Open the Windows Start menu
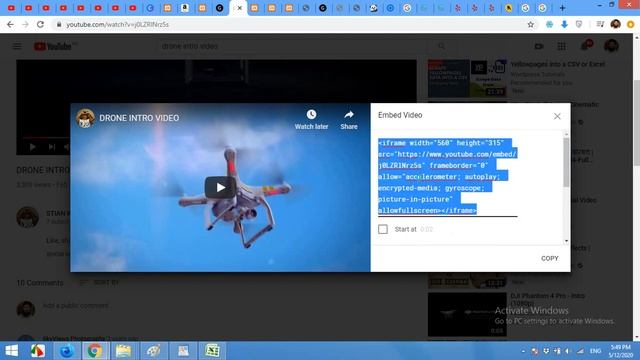 click(11, 351)
